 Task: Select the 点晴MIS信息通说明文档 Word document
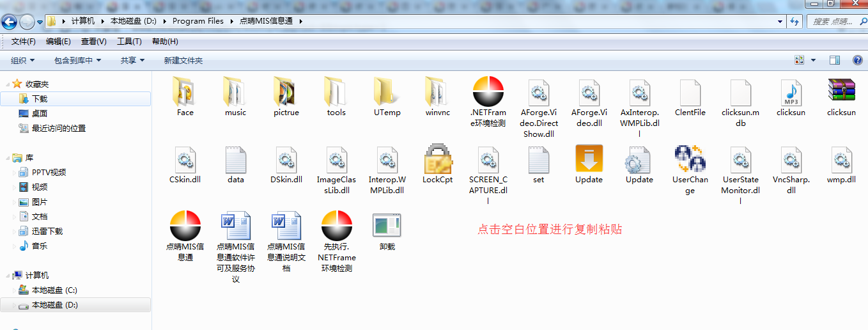pos(286,226)
